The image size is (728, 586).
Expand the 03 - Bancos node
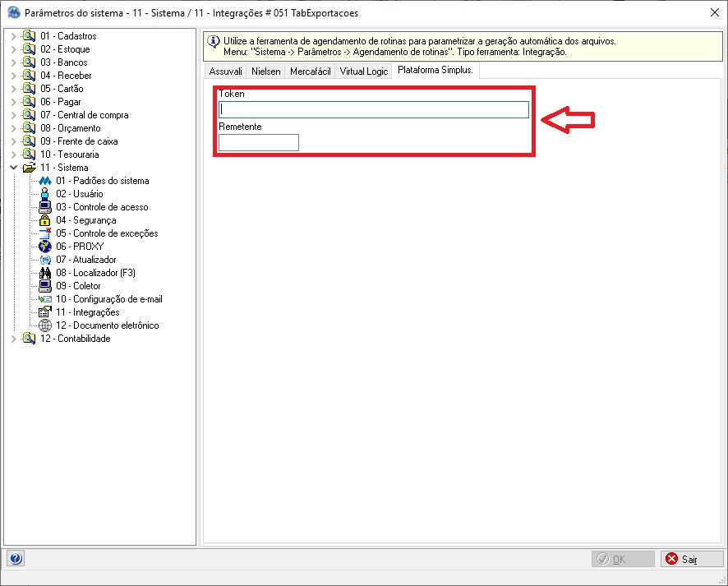point(13,62)
